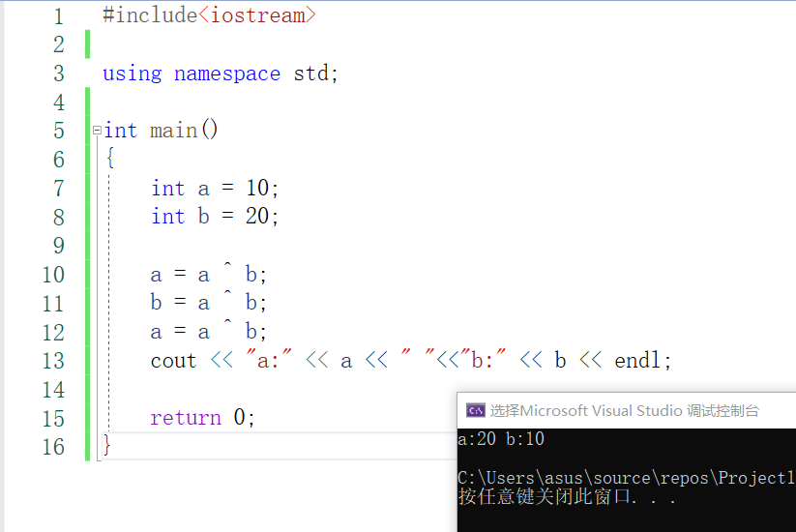Screen dimensions: 796x532
Task: Click the 'int a = 10;' declaration
Action: click(215, 188)
